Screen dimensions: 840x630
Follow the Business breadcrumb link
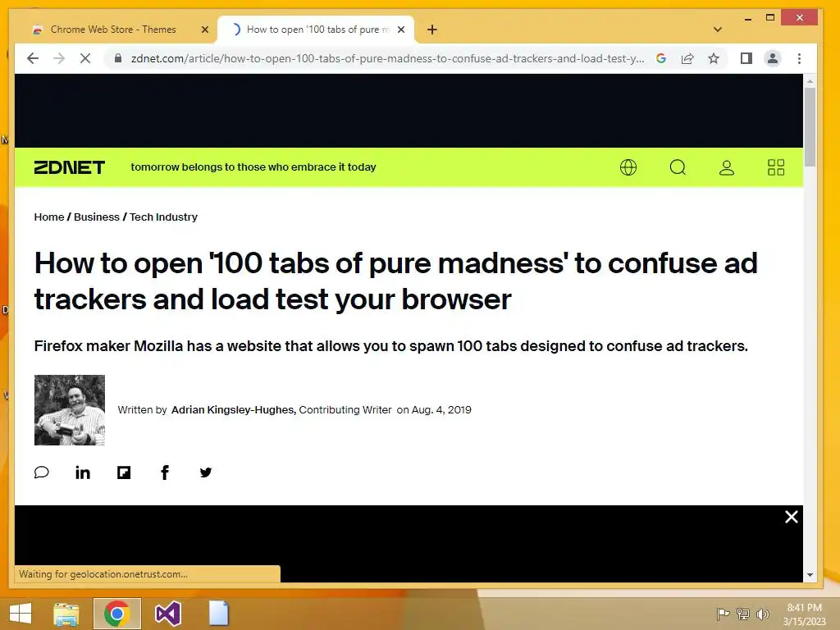97,217
